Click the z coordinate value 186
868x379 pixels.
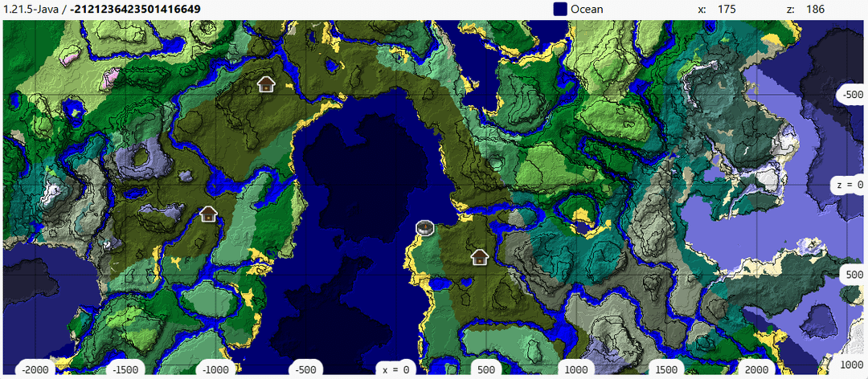coord(813,10)
